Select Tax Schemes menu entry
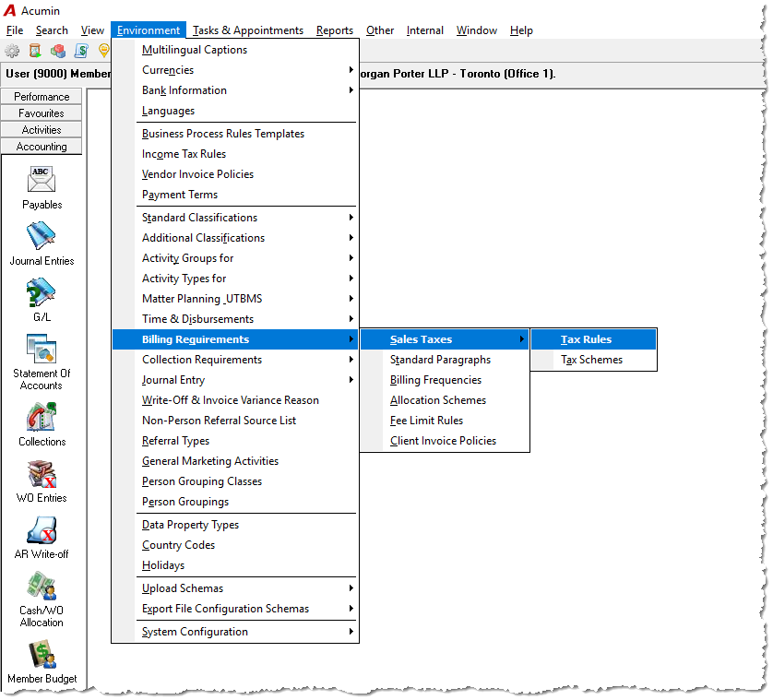 pos(593,360)
